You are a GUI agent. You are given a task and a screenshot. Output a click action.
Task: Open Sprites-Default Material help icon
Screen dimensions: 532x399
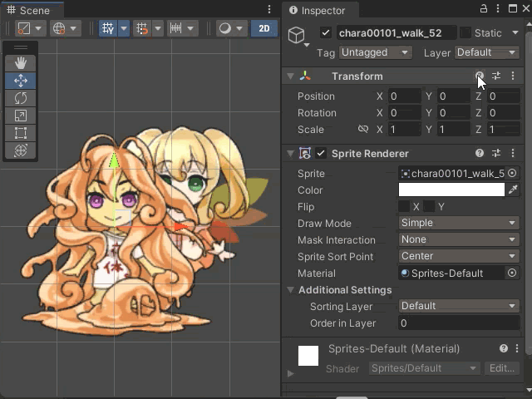pos(504,348)
